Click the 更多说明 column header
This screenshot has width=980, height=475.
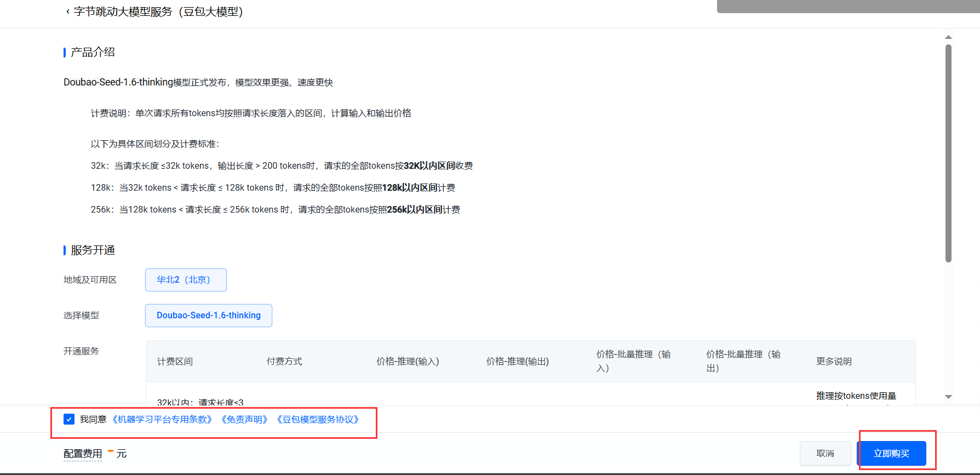[x=834, y=362]
